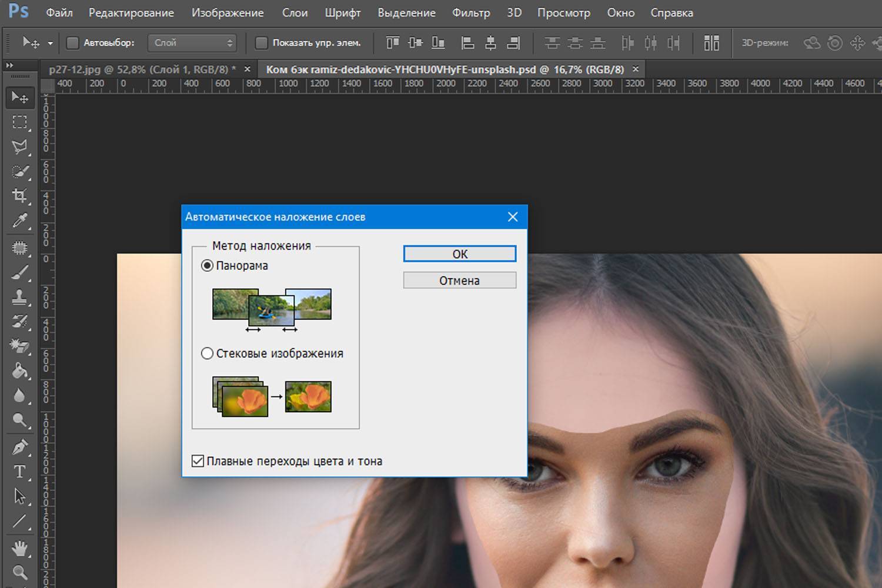Select the Rectangular Marquee tool
882x588 pixels.
point(20,122)
